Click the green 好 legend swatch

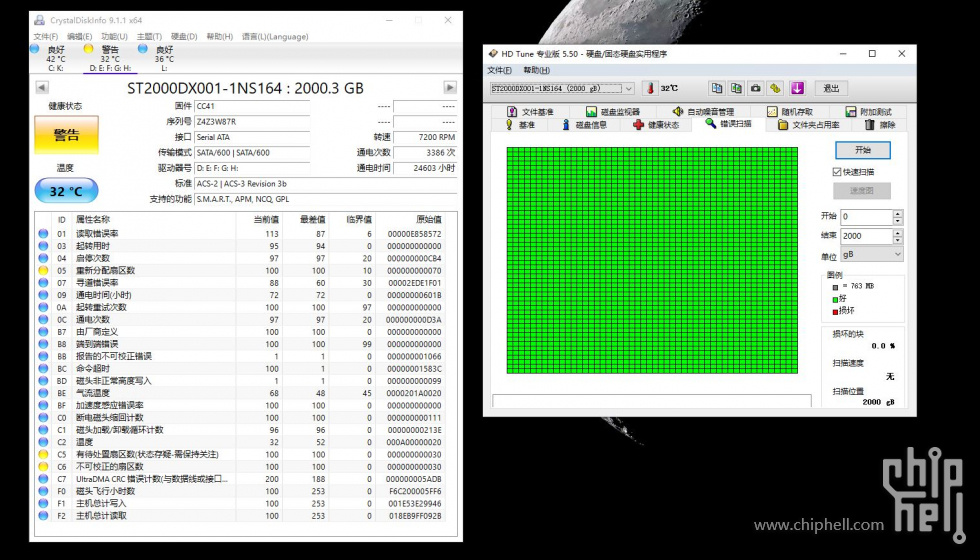coord(835,300)
